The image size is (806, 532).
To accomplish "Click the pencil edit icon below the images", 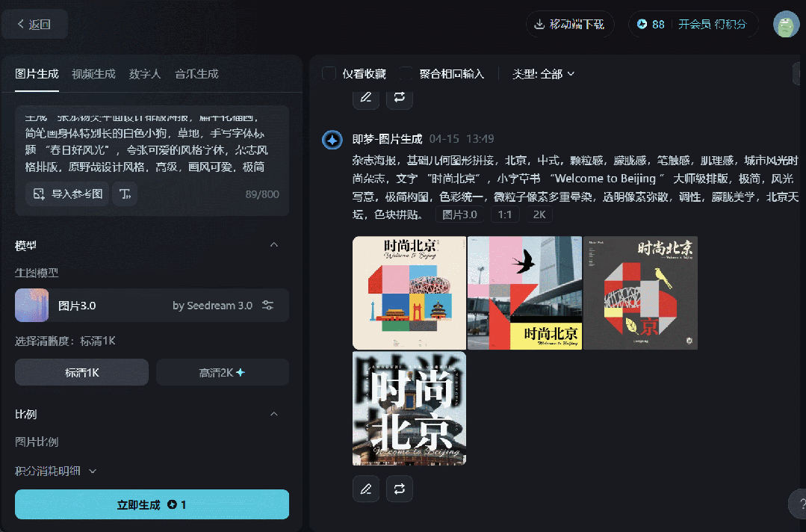I will (x=365, y=489).
